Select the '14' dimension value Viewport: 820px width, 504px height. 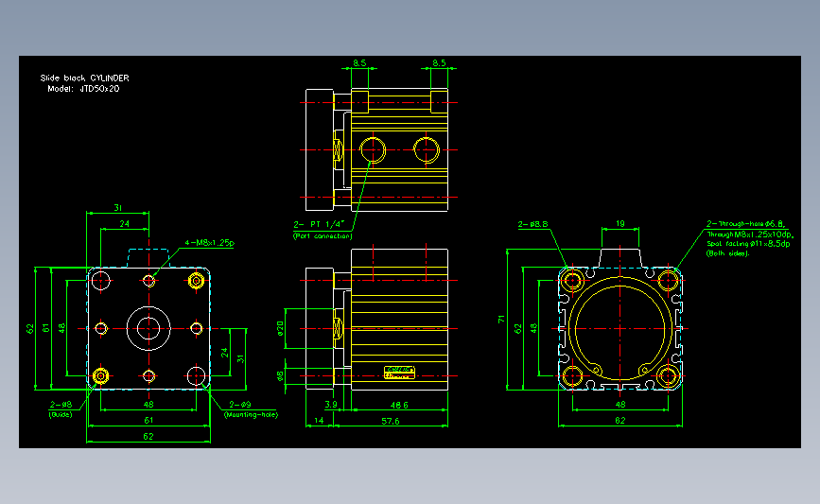tap(319, 421)
